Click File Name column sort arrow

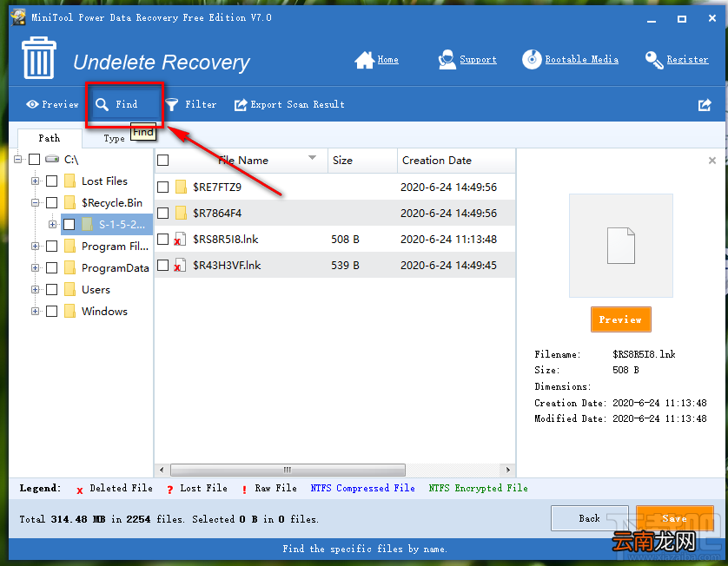click(313, 158)
